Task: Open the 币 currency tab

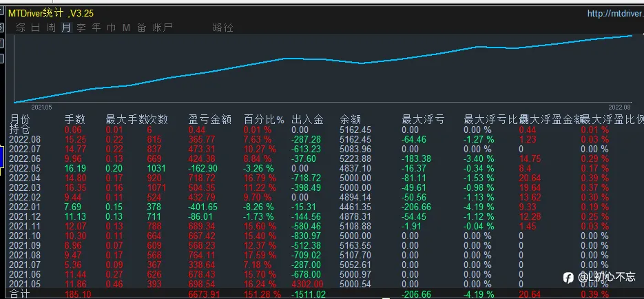Action: tap(112, 28)
